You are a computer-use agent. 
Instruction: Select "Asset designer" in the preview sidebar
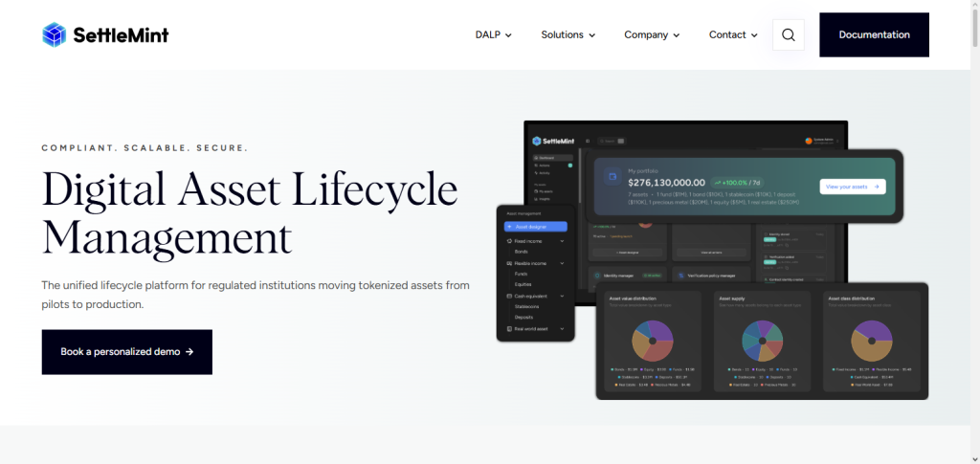[x=536, y=227]
